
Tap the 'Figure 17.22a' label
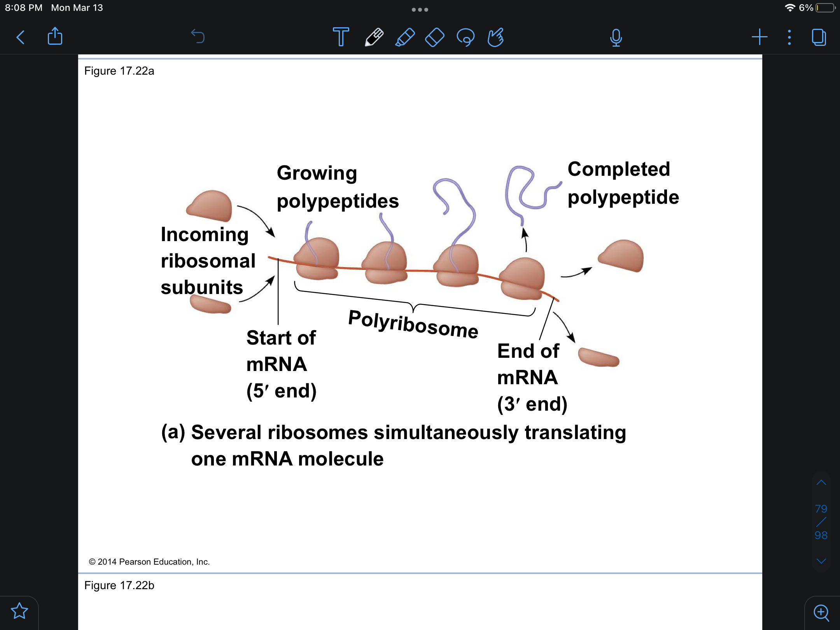pyautogui.click(x=119, y=71)
